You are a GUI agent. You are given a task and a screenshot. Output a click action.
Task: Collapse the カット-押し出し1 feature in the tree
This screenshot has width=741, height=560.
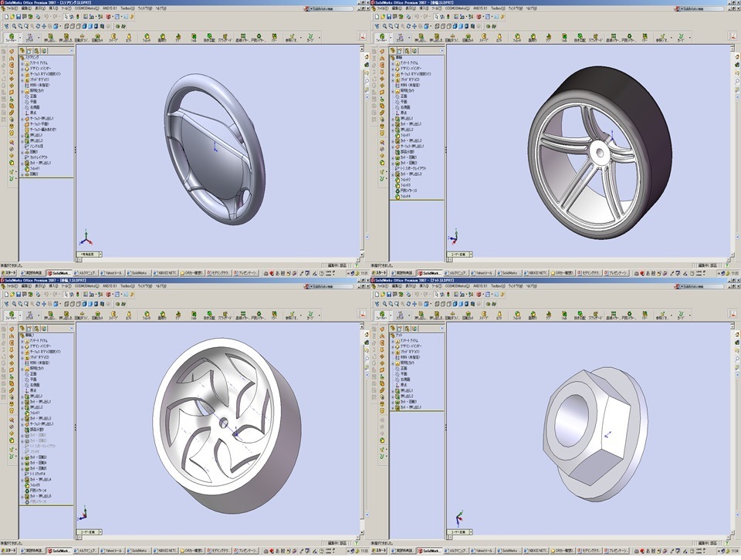click(x=22, y=162)
